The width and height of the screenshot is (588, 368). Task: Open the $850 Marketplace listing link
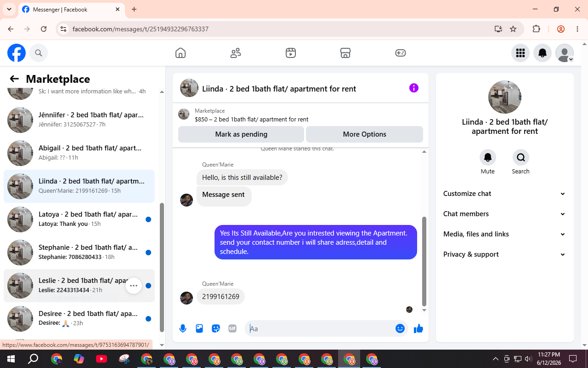(x=251, y=119)
